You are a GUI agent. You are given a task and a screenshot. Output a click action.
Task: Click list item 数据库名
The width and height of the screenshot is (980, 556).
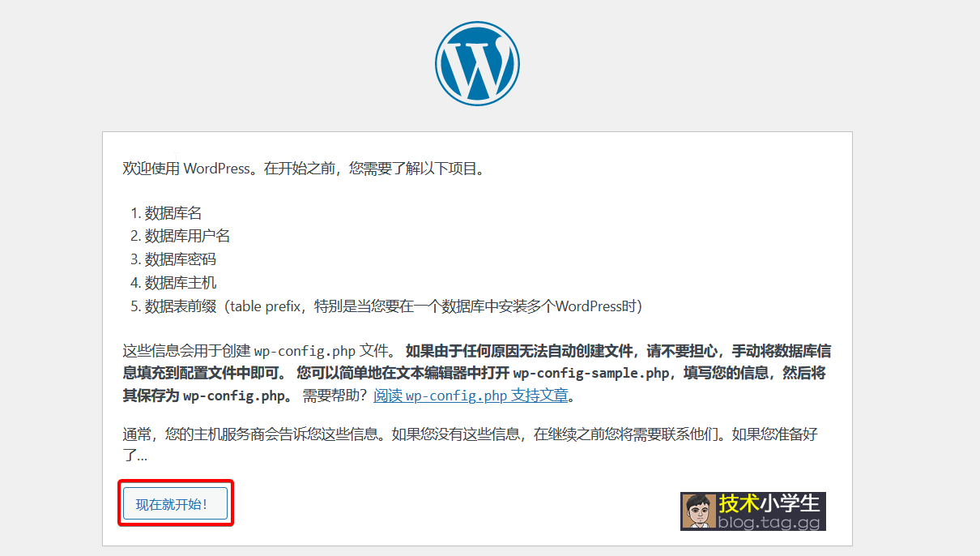tap(173, 213)
